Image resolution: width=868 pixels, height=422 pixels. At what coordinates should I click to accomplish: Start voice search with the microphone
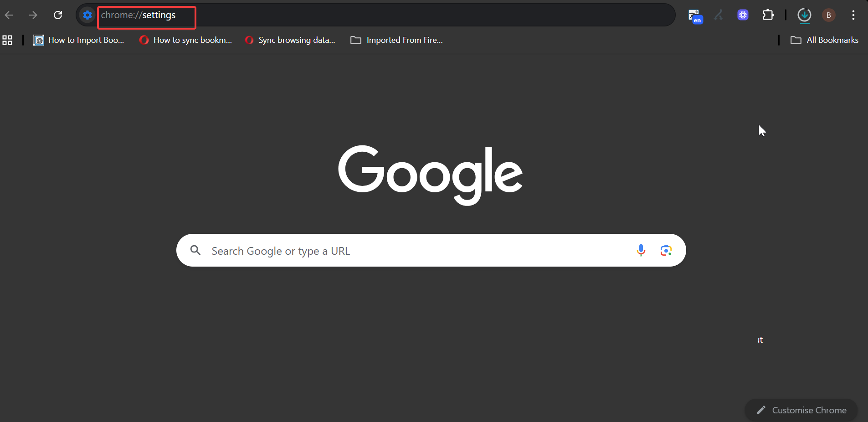[x=641, y=250]
